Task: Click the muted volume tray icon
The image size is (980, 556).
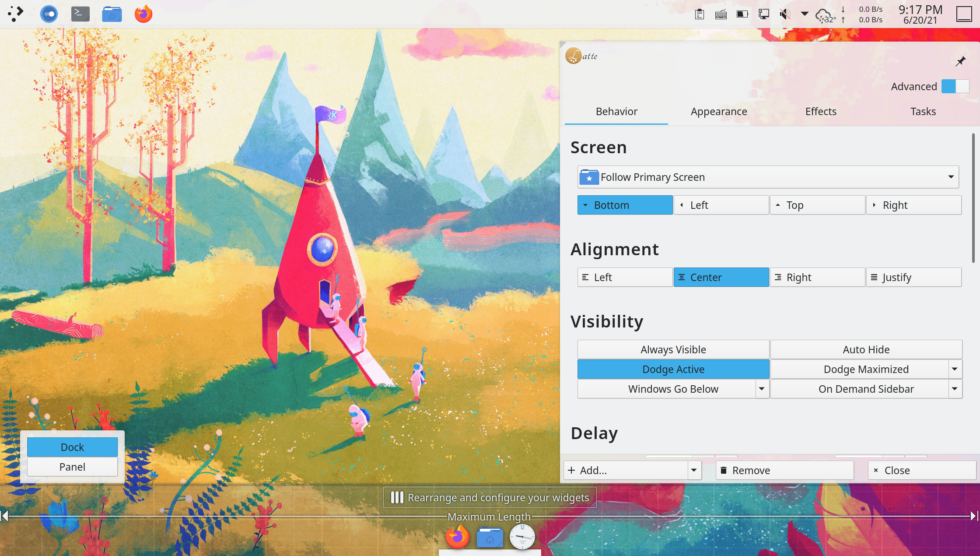Action: coord(785,14)
